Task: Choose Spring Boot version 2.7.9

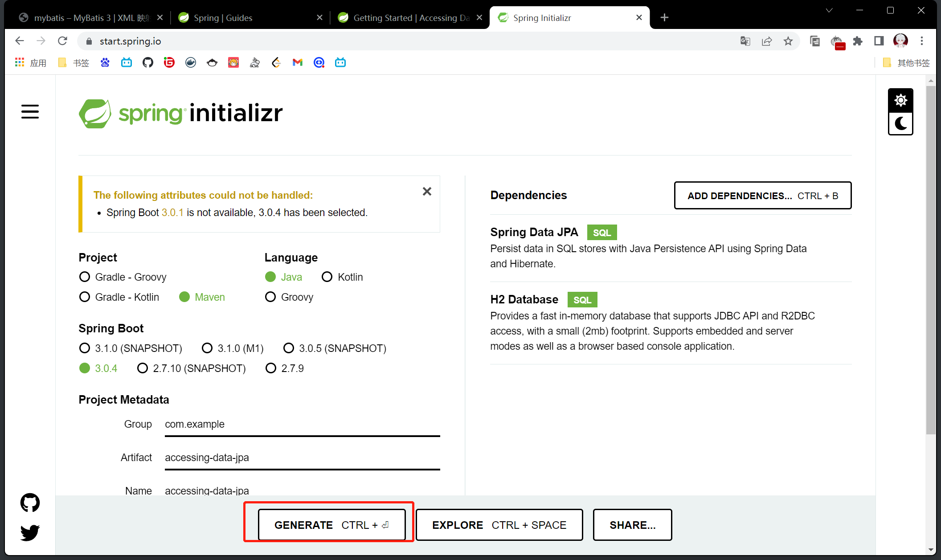Action: pos(271,368)
